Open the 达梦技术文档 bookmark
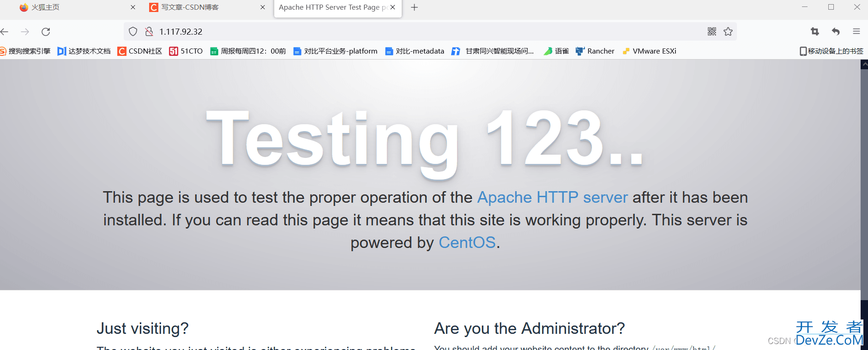 (84, 51)
